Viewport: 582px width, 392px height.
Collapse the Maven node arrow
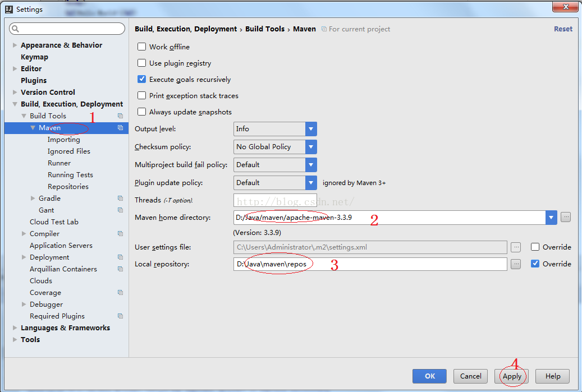click(33, 127)
